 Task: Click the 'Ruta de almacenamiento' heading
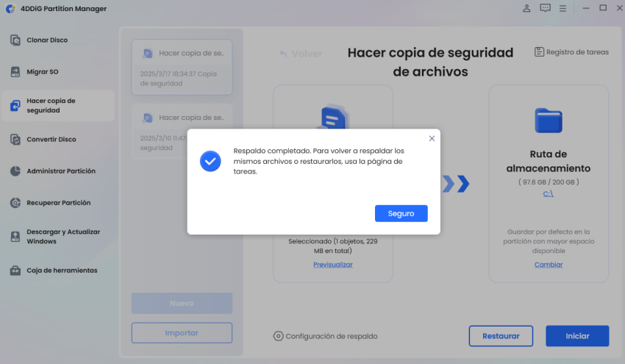pos(549,161)
